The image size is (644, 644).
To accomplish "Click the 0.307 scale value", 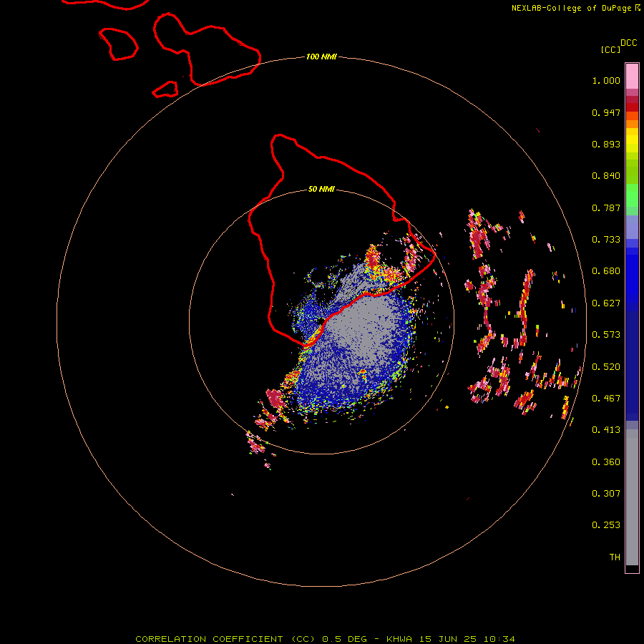I will click(606, 494).
